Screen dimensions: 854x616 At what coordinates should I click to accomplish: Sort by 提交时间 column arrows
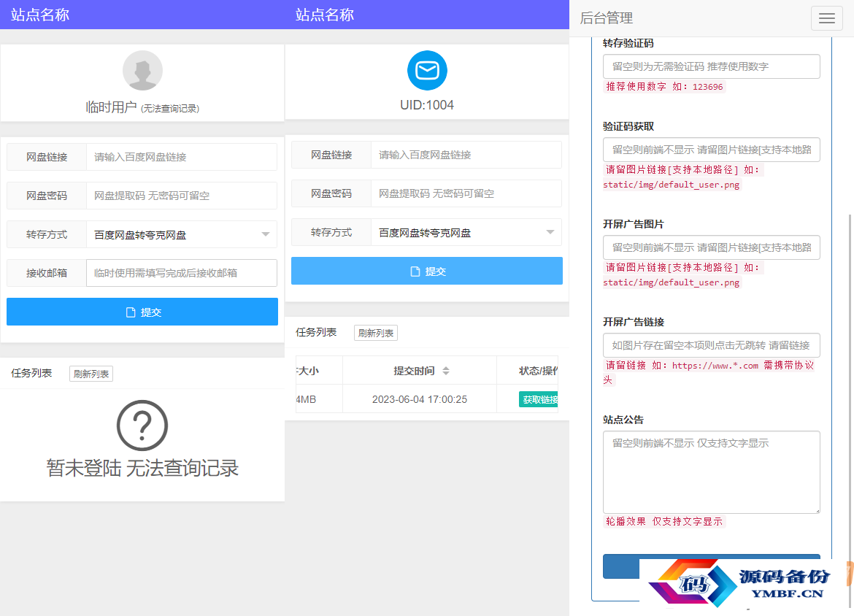click(445, 371)
